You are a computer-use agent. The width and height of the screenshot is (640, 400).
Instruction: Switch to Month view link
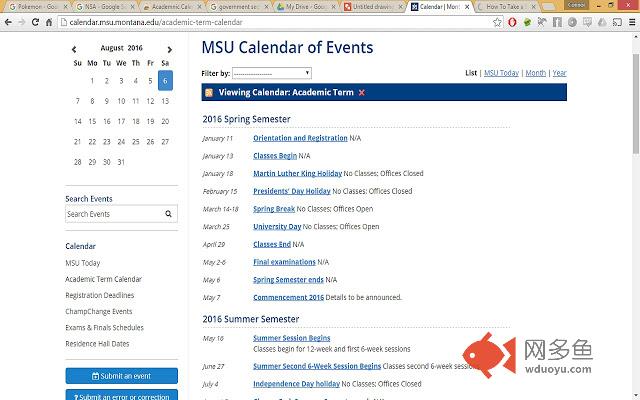(536, 73)
